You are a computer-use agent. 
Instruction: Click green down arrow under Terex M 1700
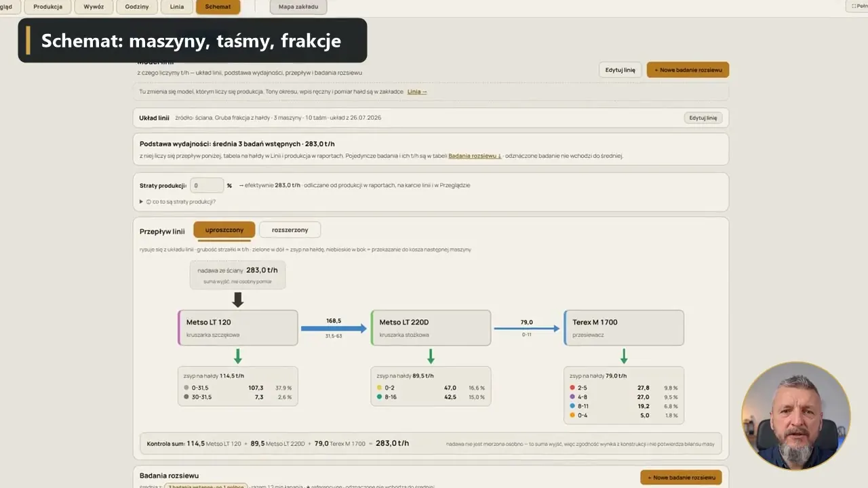coord(624,356)
